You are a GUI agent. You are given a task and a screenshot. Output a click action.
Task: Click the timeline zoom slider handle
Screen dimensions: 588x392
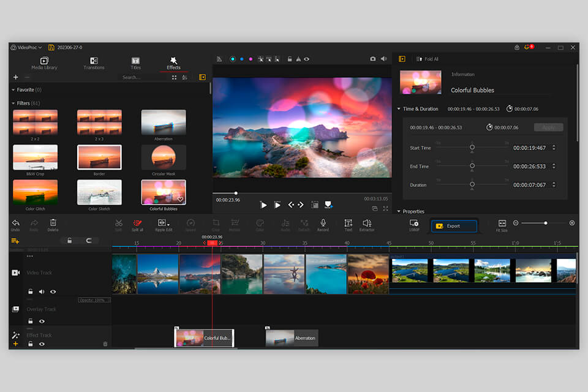coord(546,223)
